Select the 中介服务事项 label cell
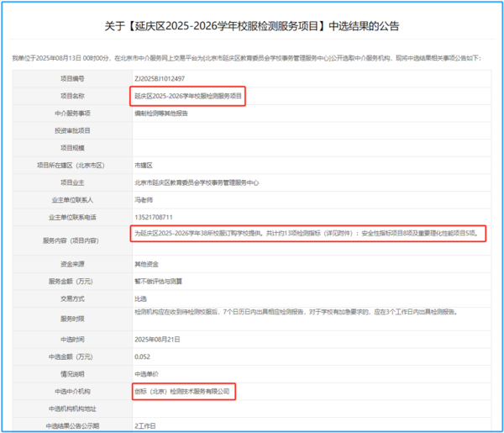504x433 pixels. click(x=72, y=114)
